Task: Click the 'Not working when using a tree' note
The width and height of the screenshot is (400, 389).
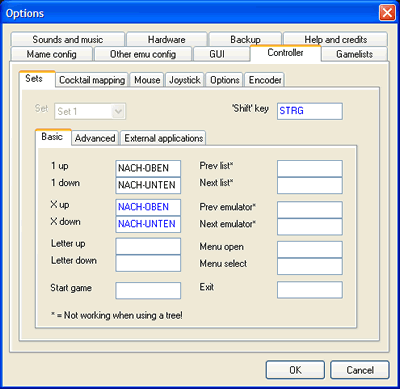Action: (x=117, y=315)
